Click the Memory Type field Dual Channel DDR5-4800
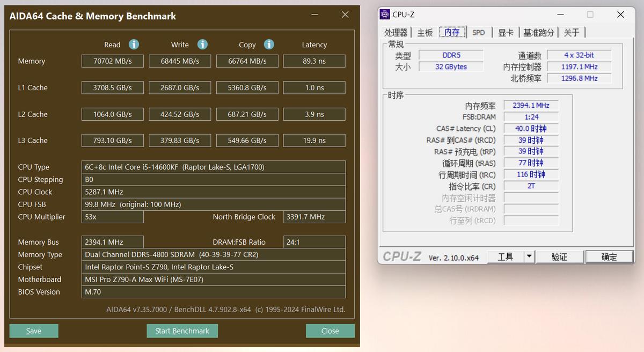The width and height of the screenshot is (644, 352). [214, 254]
